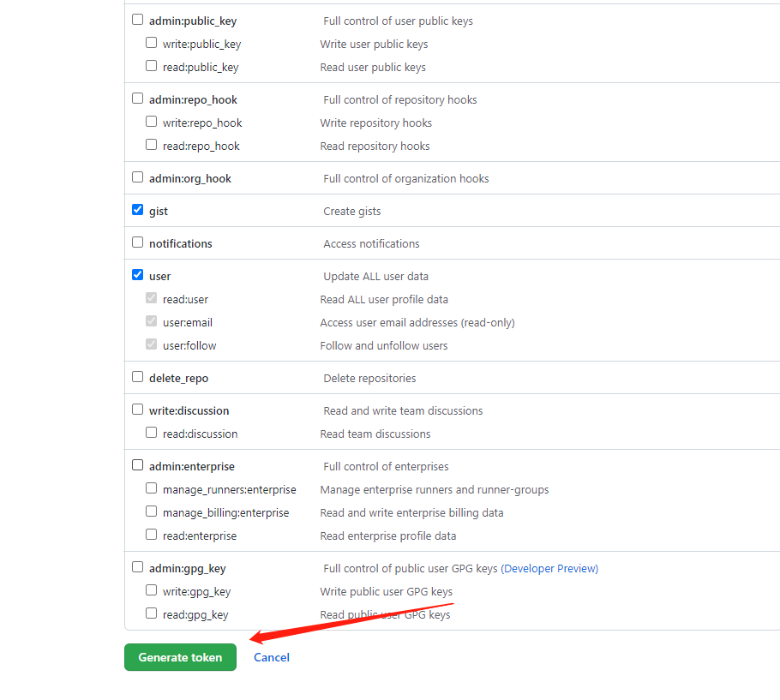Enable the admin:enterprise scope
The width and height of the screenshot is (780, 700).
coord(137,464)
